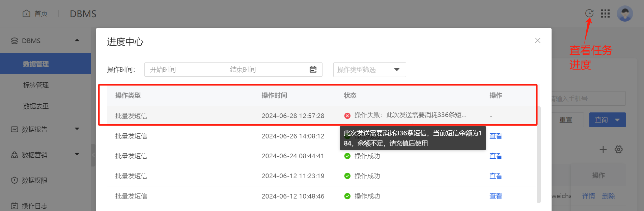Click the 状态 column header
The image size is (644, 211).
(350, 96)
